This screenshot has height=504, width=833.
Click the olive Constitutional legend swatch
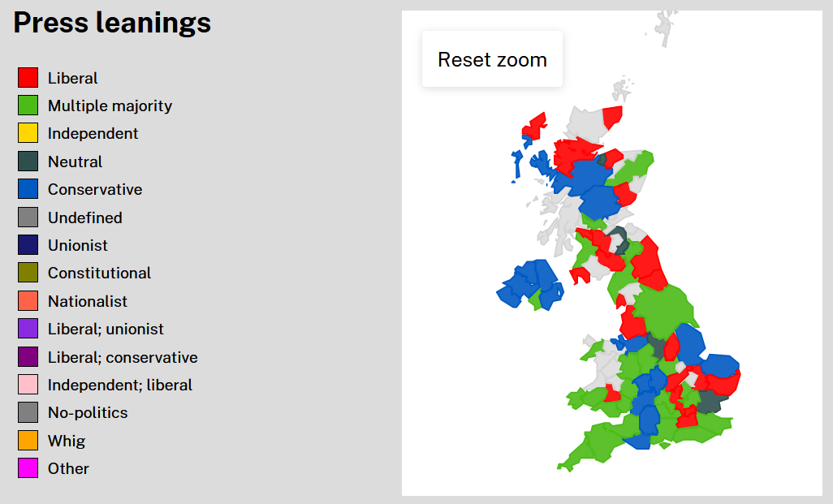[28, 273]
